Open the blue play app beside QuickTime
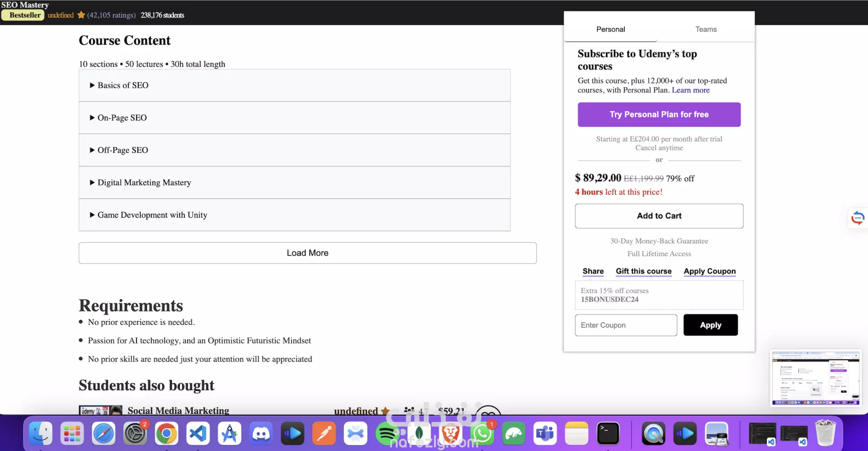 685,433
